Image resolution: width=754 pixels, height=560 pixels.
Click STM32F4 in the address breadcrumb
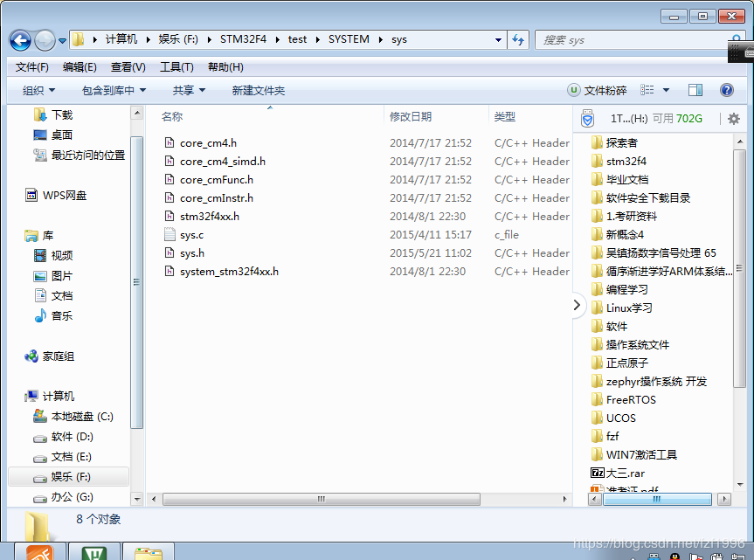point(243,39)
